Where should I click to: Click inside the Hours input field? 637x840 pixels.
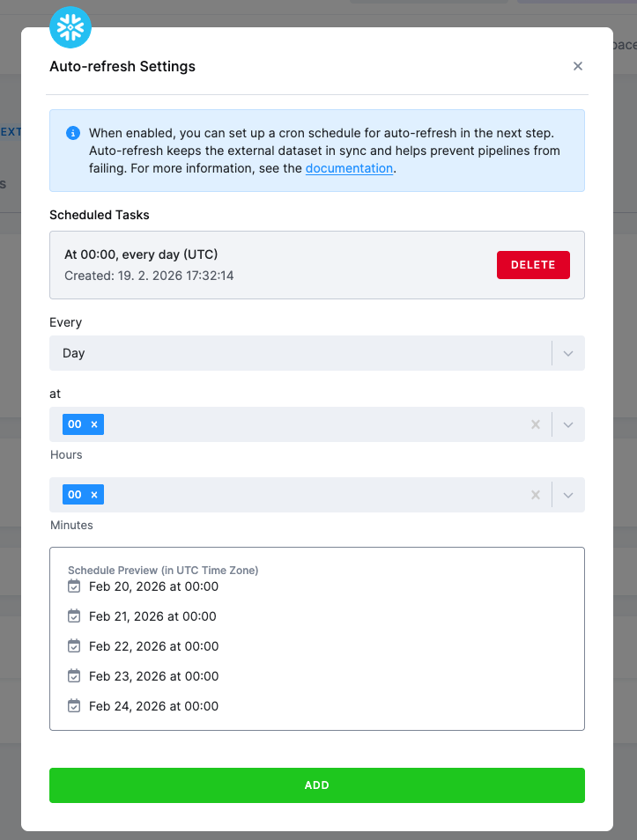coord(308,424)
